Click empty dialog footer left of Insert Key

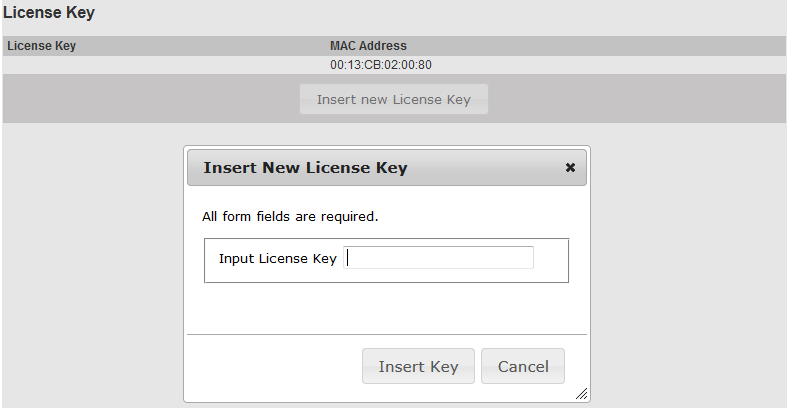click(x=270, y=366)
